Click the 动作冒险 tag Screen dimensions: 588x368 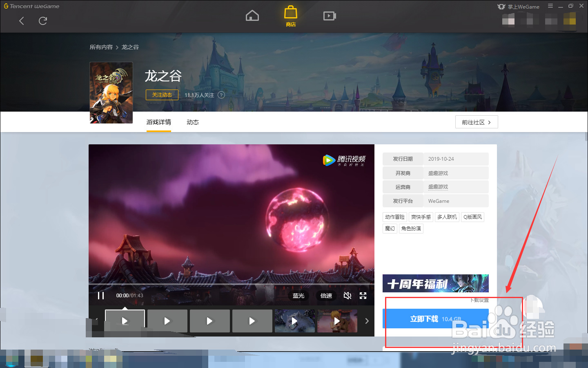coord(395,217)
